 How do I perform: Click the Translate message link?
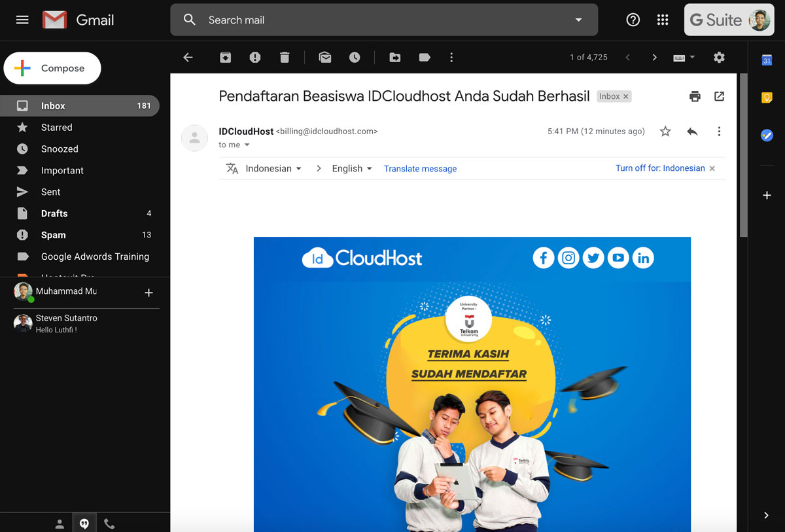420,169
